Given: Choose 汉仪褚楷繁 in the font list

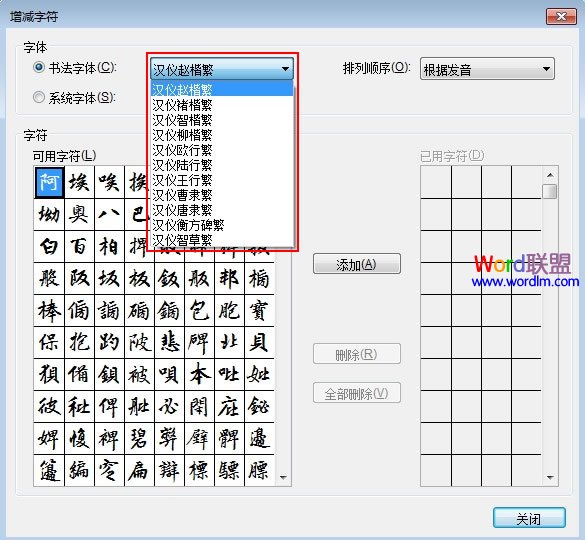Looking at the screenshot, I should 222,105.
